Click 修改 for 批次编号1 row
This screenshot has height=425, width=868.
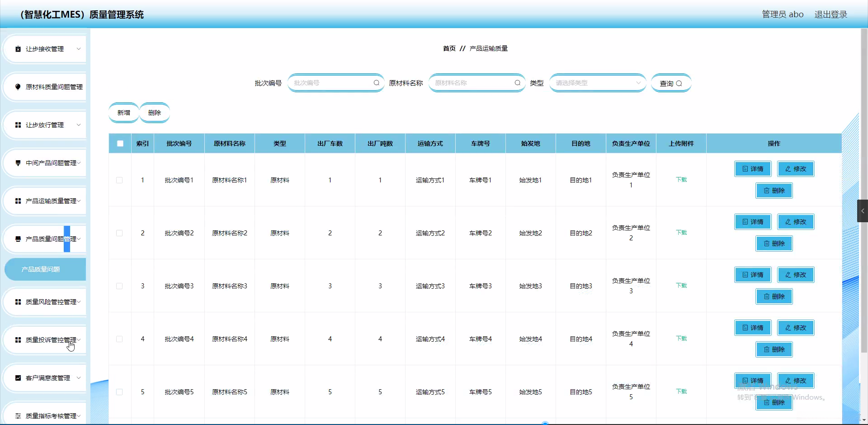point(796,169)
